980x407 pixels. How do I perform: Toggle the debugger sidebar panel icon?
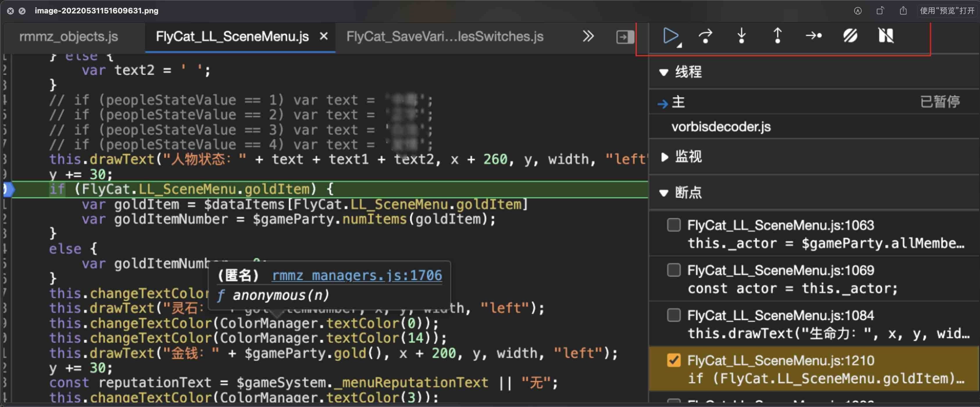click(625, 37)
